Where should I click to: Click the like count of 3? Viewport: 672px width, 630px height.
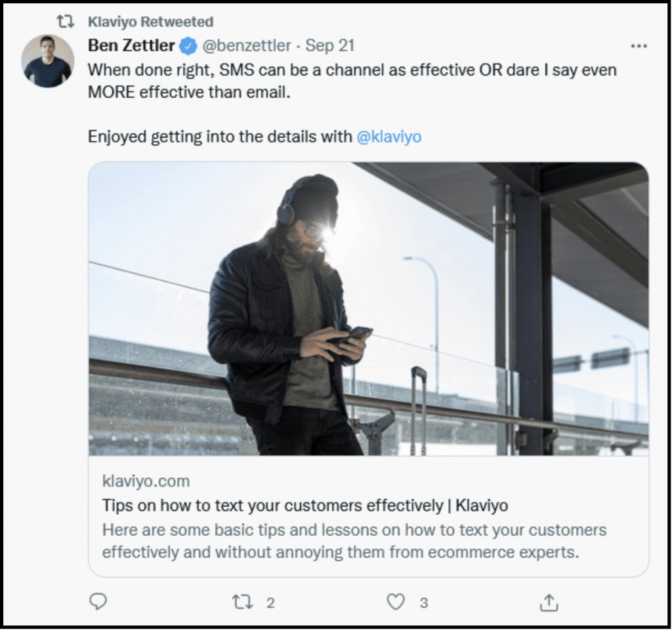point(424,602)
